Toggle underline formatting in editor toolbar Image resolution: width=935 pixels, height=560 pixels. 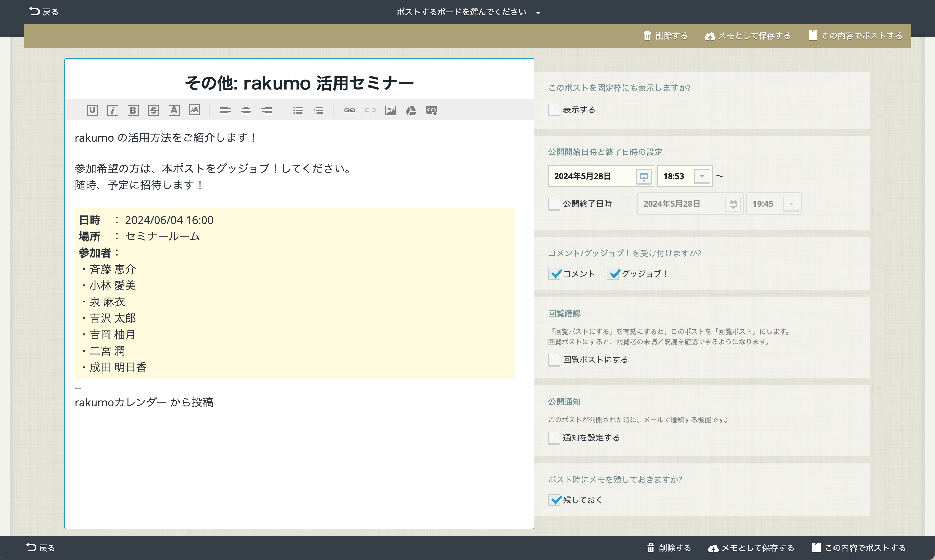(92, 110)
